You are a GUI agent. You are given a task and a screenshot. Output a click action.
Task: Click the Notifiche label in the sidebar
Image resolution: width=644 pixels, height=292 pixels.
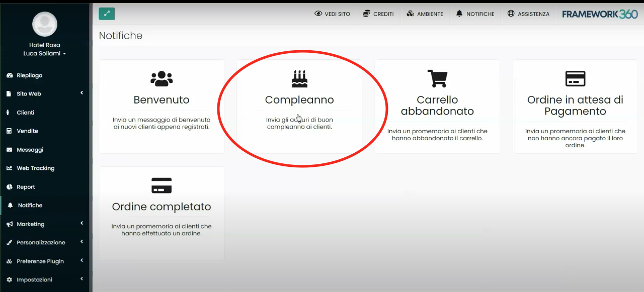30,206
